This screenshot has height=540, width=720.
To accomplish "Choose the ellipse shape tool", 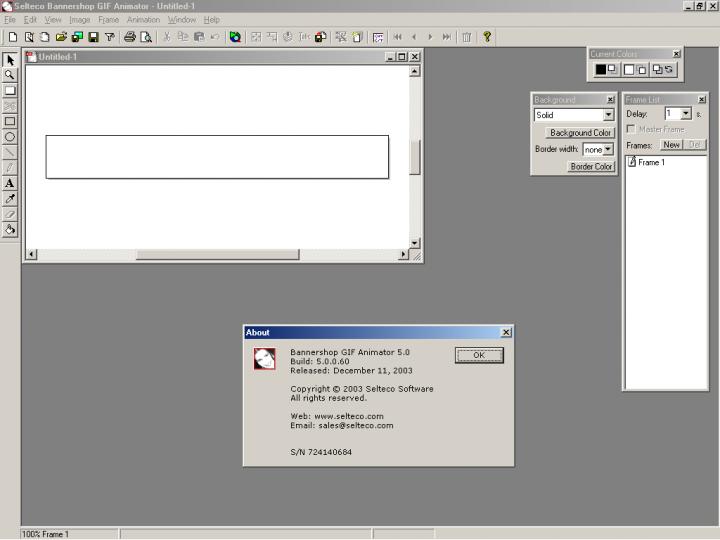I will click(x=10, y=137).
